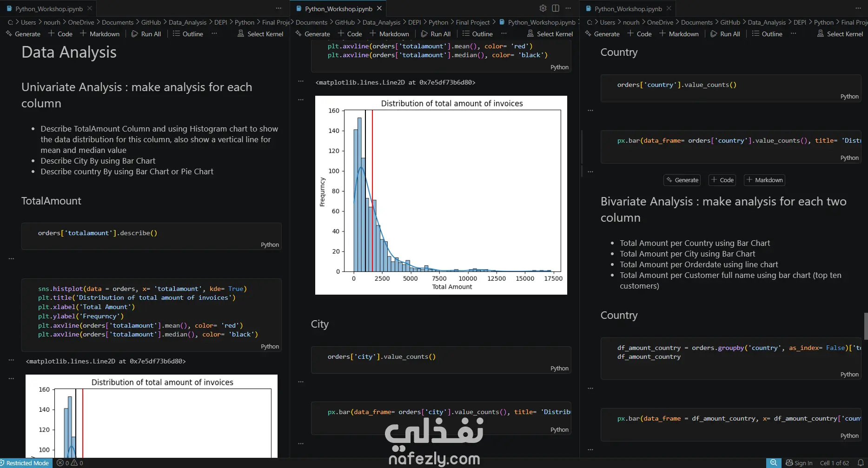
Task: Change language of the orders['city'].value_counts() cell
Action: (559, 368)
